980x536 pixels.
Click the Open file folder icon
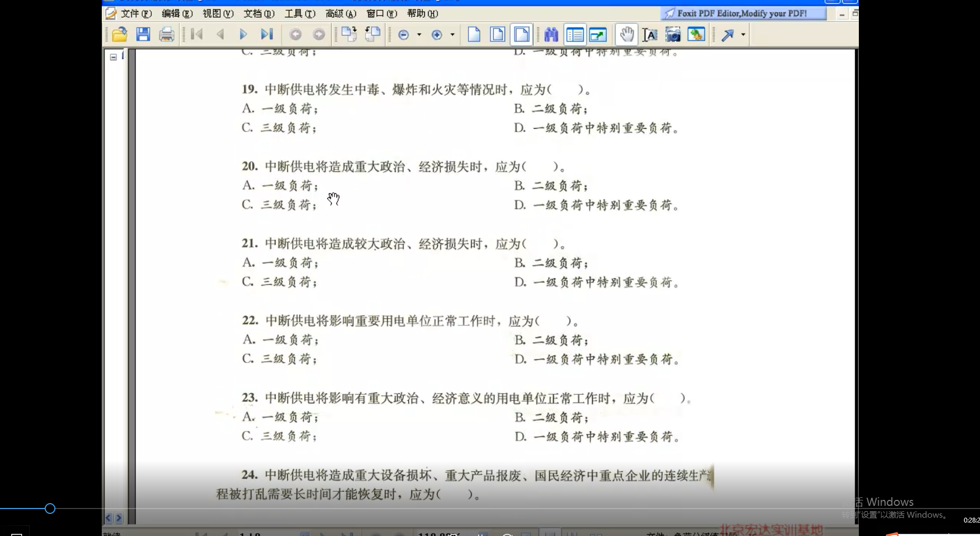pos(120,34)
